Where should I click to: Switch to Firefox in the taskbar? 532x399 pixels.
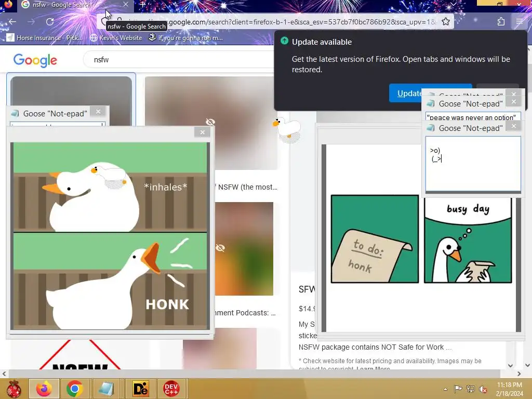coord(44,389)
